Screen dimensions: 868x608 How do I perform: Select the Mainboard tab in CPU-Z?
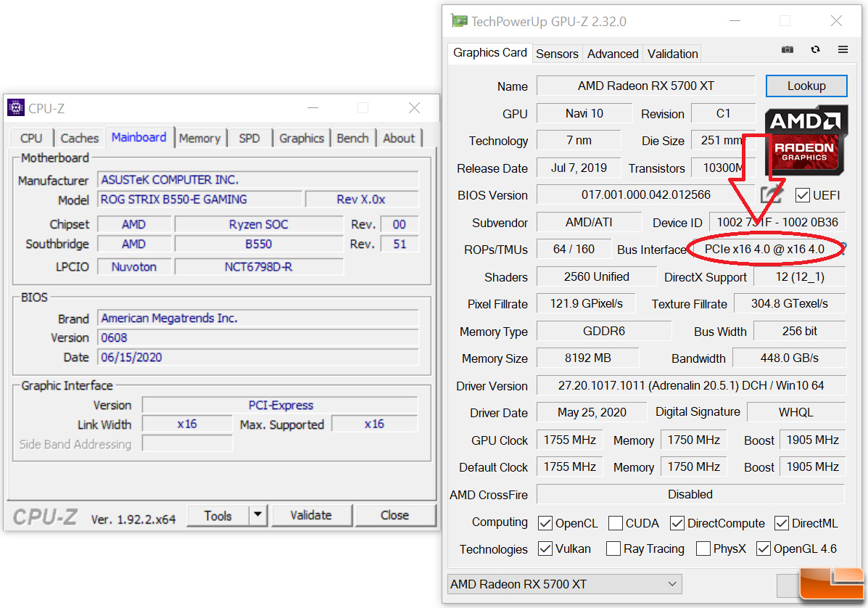coord(139,137)
